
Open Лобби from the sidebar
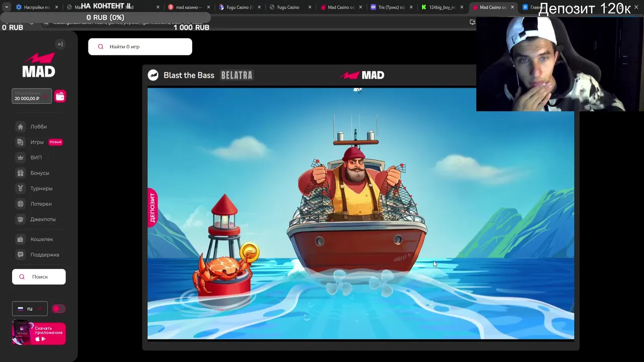[x=38, y=127]
